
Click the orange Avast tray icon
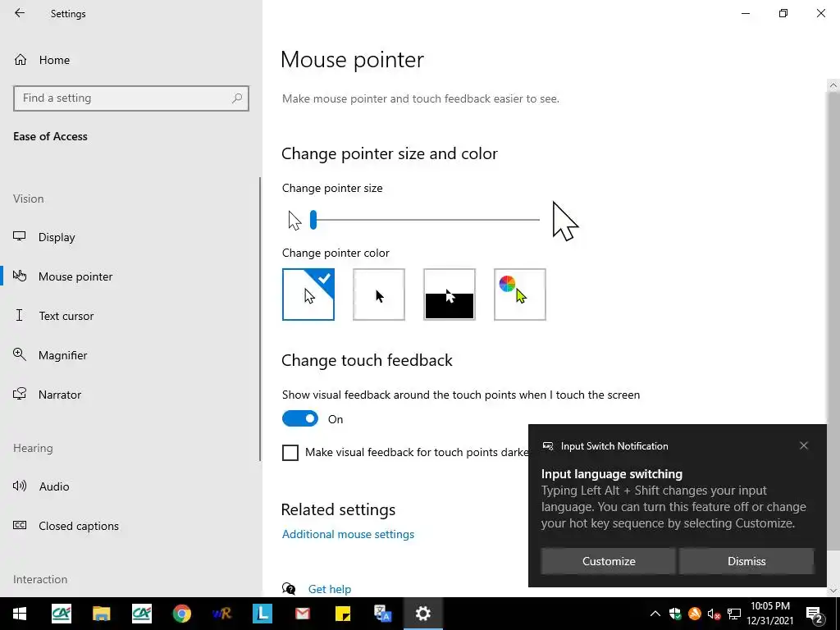[695, 614]
